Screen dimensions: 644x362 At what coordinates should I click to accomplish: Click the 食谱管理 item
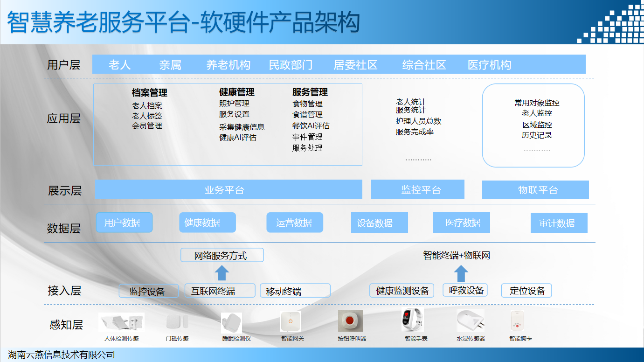[x=307, y=114]
